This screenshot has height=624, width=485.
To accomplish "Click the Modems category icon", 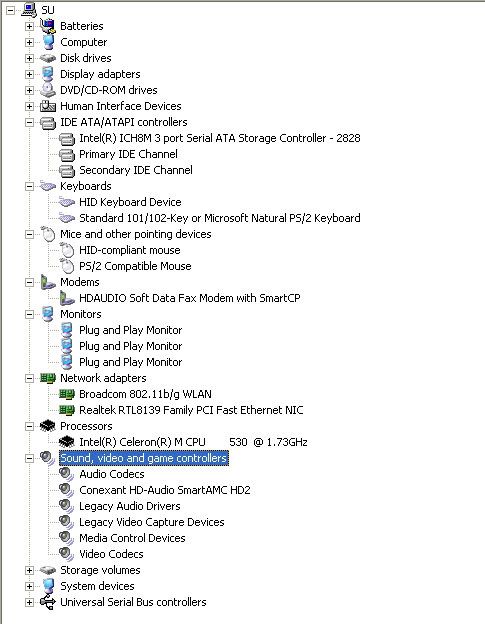I will [x=48, y=282].
